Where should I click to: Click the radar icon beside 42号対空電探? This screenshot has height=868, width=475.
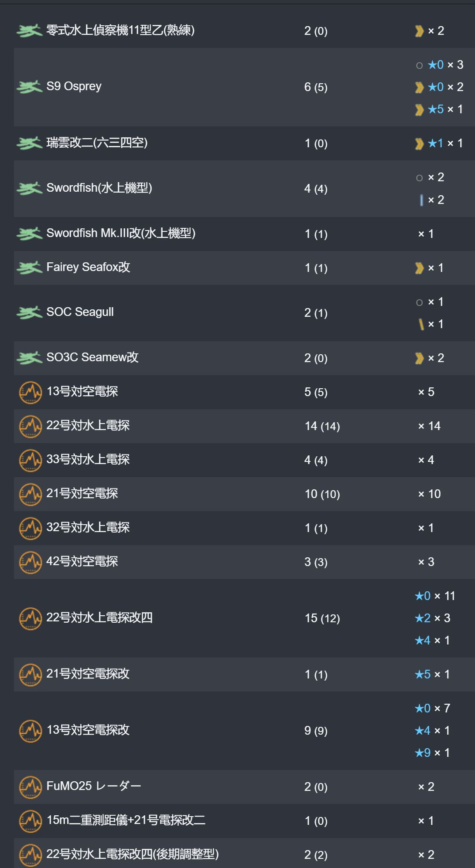tap(30, 562)
